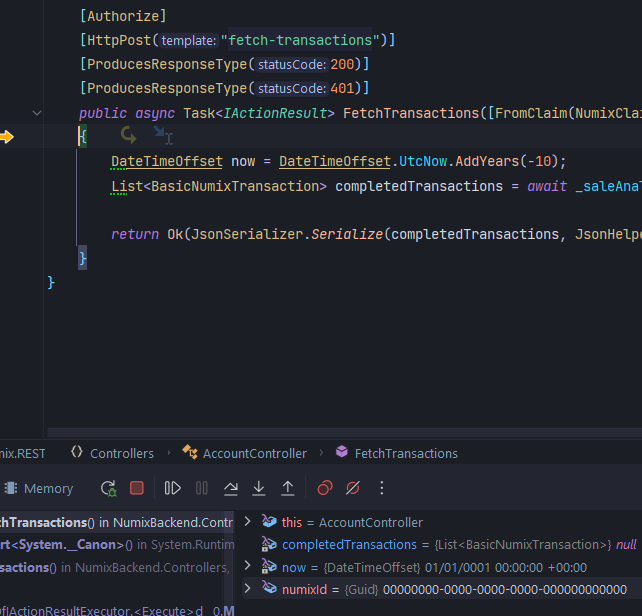Click the execution point arrow in gutter
Viewport: 642px width, 616px height.
click(x=7, y=137)
